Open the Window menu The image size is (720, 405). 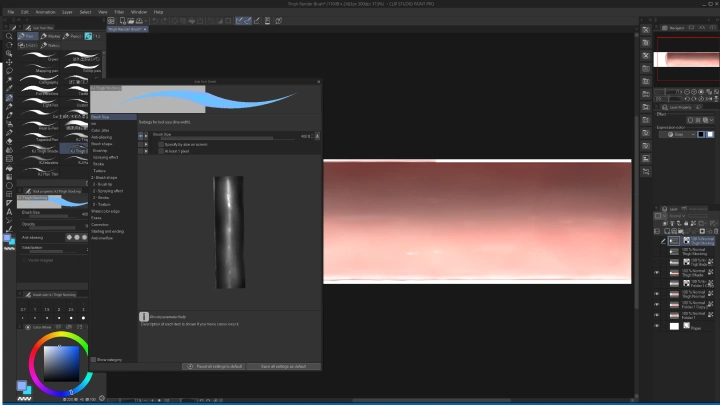pyautogui.click(x=139, y=12)
